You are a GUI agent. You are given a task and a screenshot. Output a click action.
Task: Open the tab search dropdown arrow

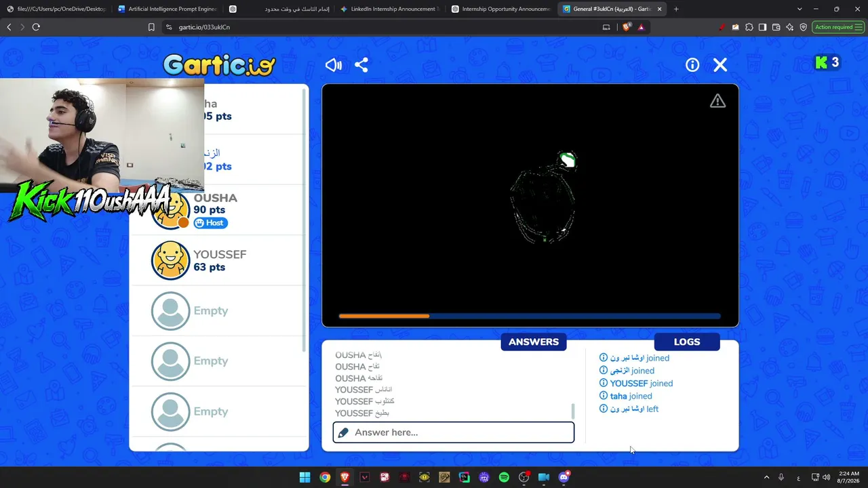[800, 9]
